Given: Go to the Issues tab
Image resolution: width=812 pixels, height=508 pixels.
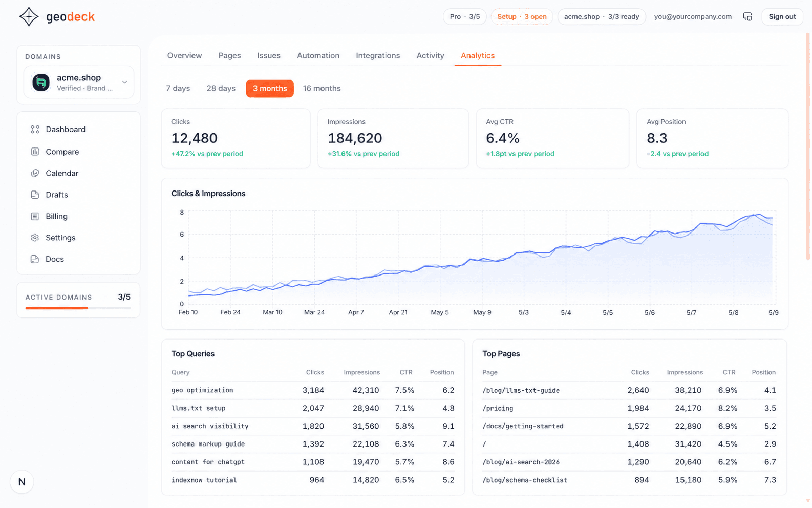Looking at the screenshot, I should (269, 55).
